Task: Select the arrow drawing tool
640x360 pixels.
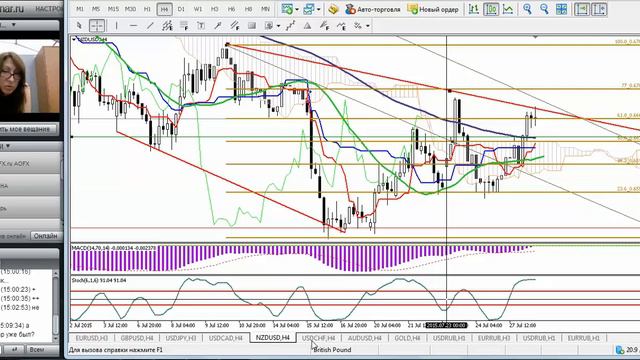Action: point(218,26)
